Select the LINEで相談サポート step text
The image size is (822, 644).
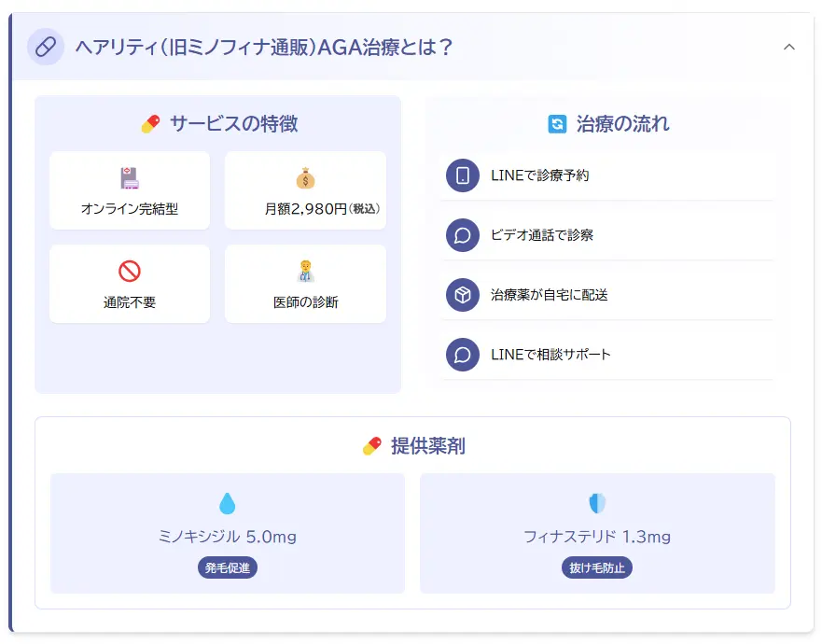tap(550, 355)
